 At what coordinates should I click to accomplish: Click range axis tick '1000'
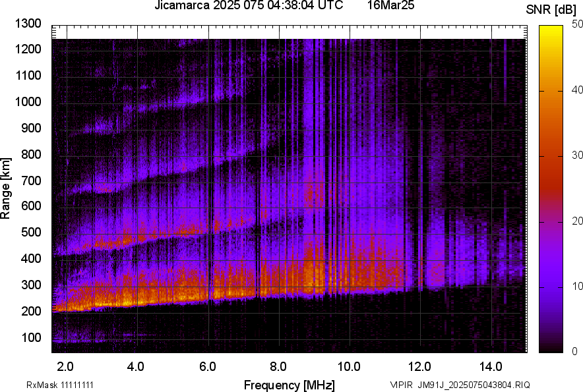point(28,101)
